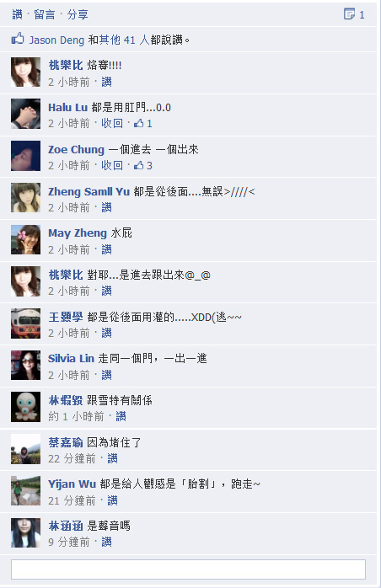This screenshot has height=588, width=381.
Task: Click 讚 at the top of the post
Action: pyautogui.click(x=17, y=14)
